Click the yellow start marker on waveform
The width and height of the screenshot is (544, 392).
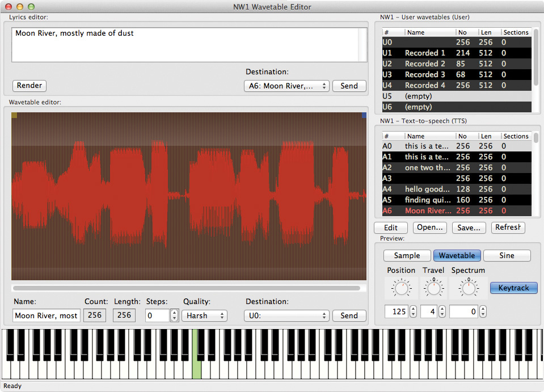pyautogui.click(x=14, y=115)
